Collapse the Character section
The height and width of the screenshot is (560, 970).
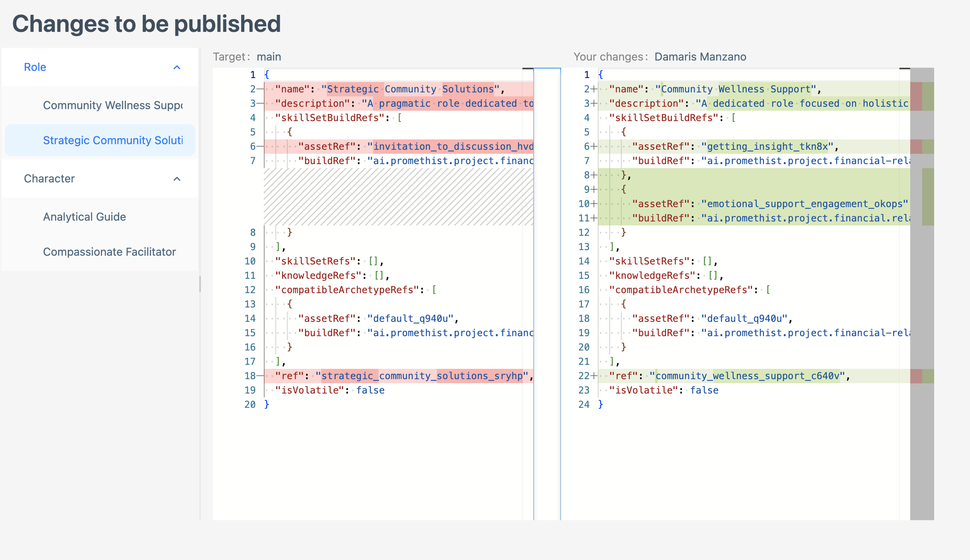[177, 180]
